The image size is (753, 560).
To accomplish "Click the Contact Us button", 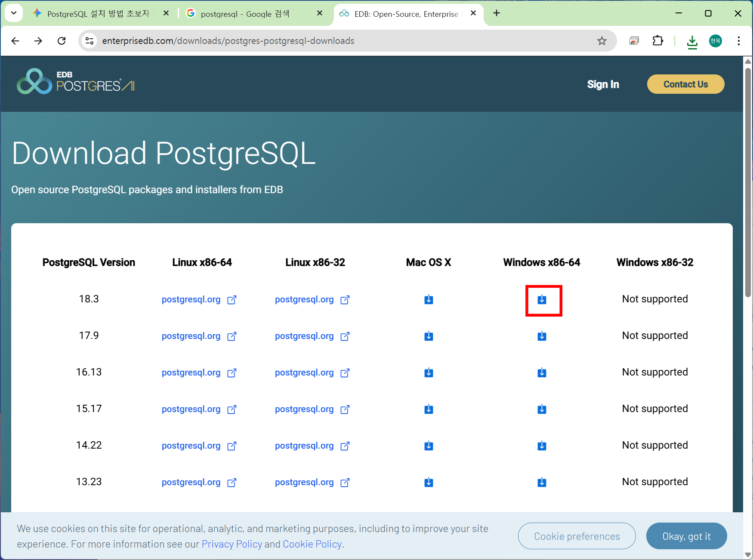I will pyautogui.click(x=685, y=84).
